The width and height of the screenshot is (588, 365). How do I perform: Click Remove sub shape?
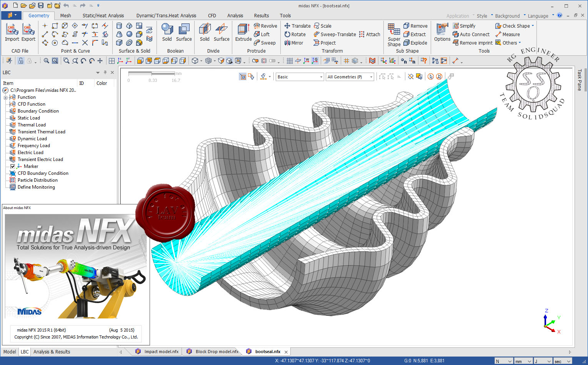point(415,26)
